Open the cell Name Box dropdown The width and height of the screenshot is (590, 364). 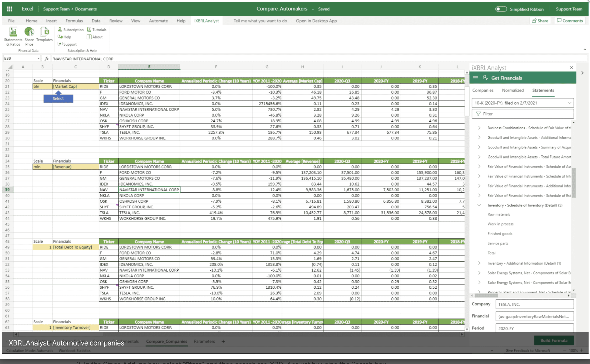(38, 58)
